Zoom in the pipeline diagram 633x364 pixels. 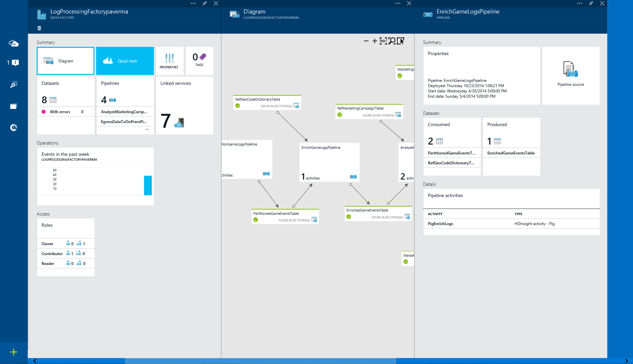tap(374, 41)
